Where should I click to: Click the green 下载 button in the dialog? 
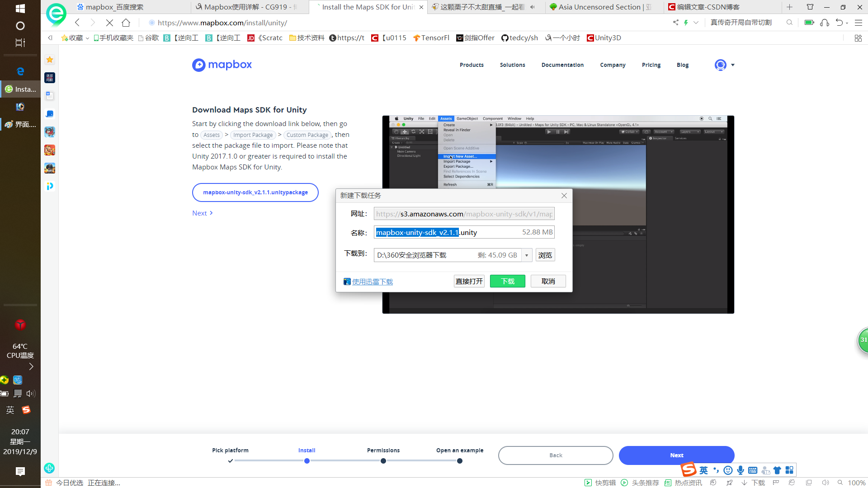(x=507, y=281)
